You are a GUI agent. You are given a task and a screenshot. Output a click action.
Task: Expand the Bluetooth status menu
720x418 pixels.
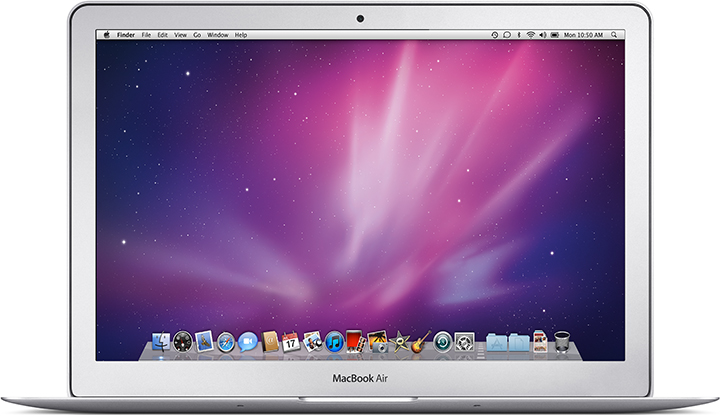pyautogui.click(x=518, y=35)
